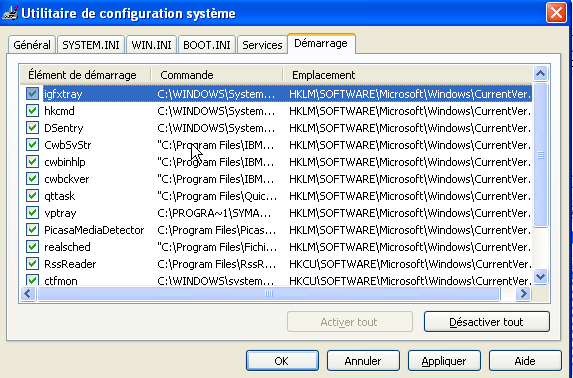Viewport: 573px width, 378px height.
Task: Click the vertical scrollbar thumb
Action: (540, 155)
